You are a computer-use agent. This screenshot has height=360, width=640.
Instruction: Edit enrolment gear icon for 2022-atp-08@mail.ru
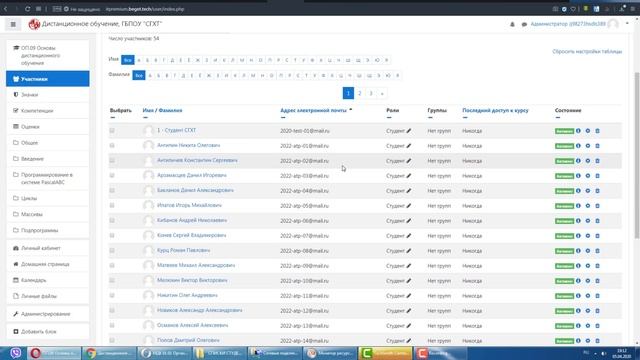coord(588,251)
